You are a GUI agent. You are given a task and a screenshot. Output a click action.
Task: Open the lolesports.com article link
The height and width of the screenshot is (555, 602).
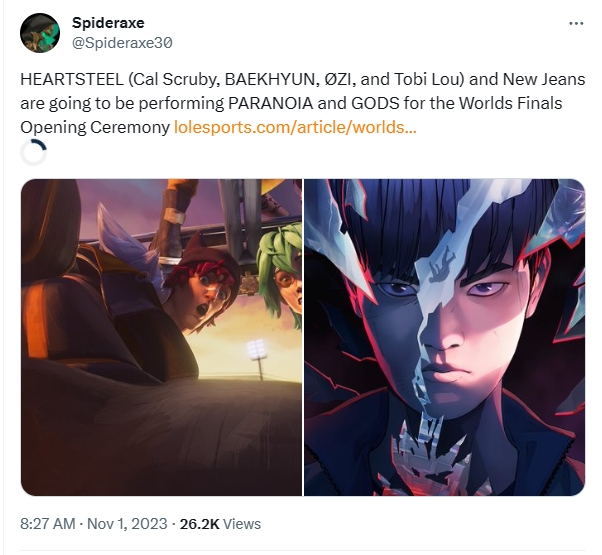295,127
